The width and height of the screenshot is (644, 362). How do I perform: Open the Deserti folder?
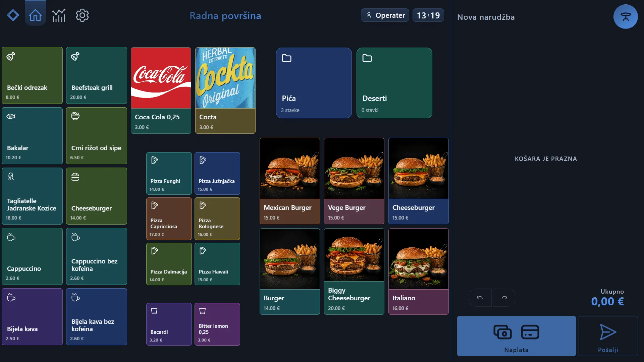click(x=394, y=83)
